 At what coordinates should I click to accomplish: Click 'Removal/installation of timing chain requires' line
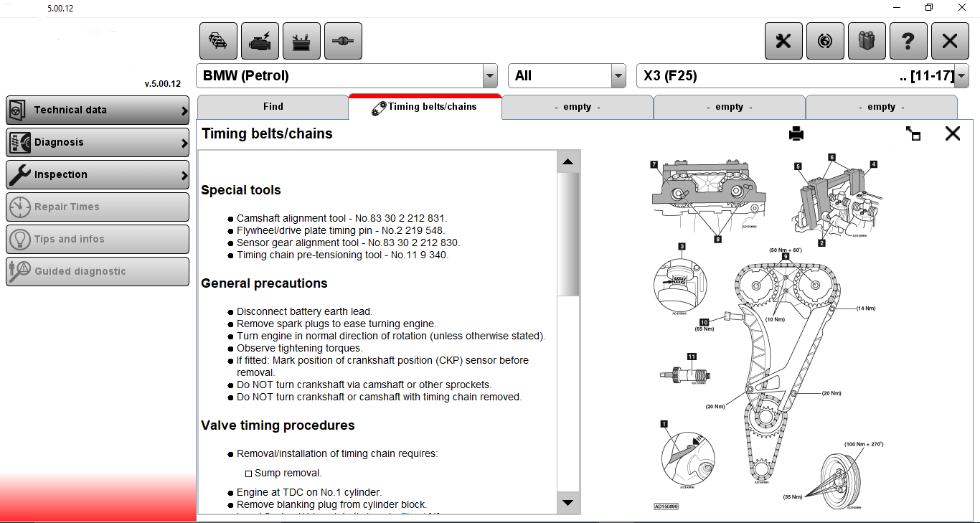click(x=337, y=453)
